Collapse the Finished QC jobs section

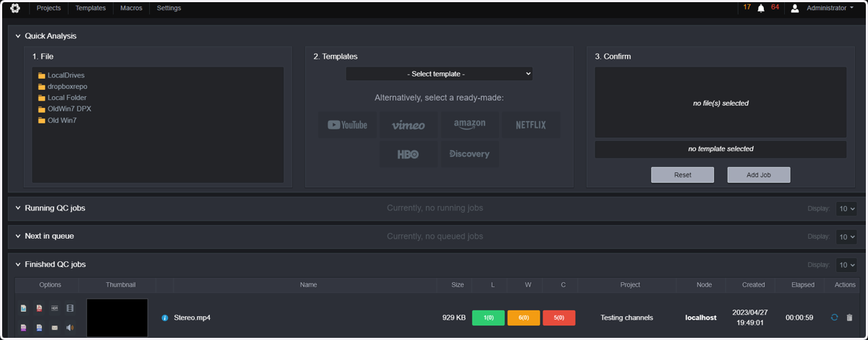pyautogui.click(x=18, y=265)
